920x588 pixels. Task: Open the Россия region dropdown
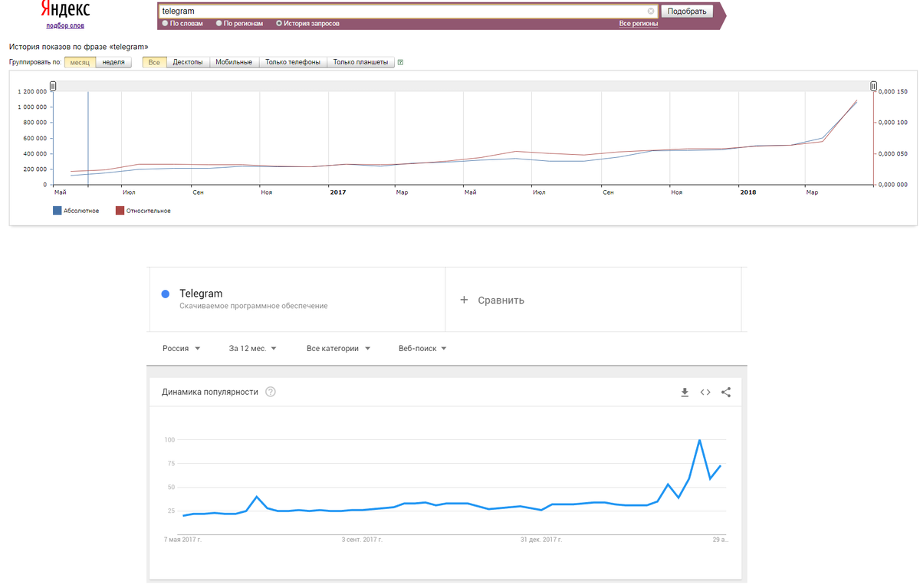[182, 348]
